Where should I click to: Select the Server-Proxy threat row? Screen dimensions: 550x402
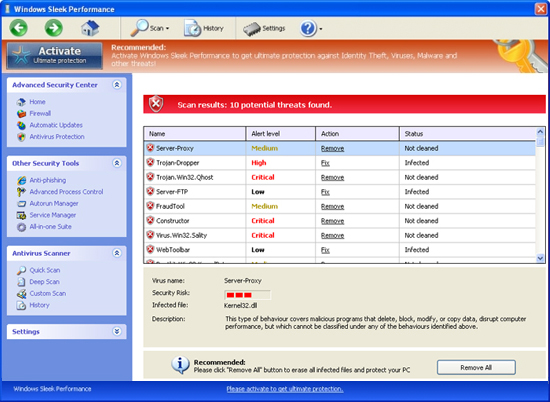point(340,148)
